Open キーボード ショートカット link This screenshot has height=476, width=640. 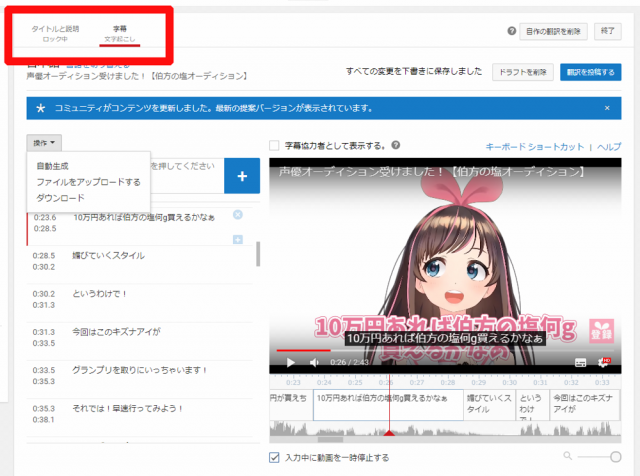[535, 147]
